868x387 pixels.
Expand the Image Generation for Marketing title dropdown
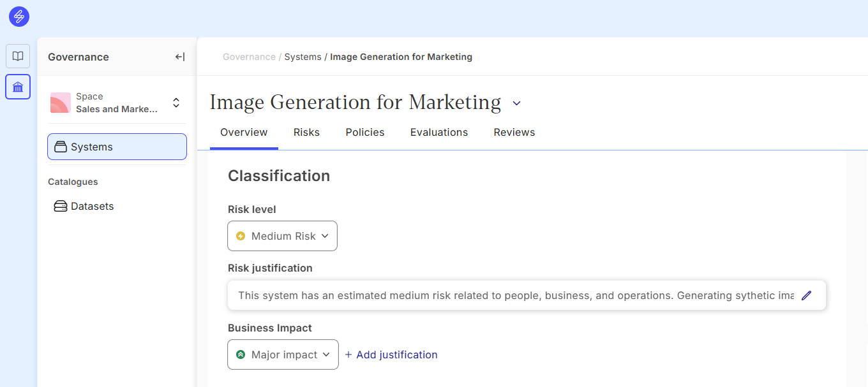[x=517, y=103]
